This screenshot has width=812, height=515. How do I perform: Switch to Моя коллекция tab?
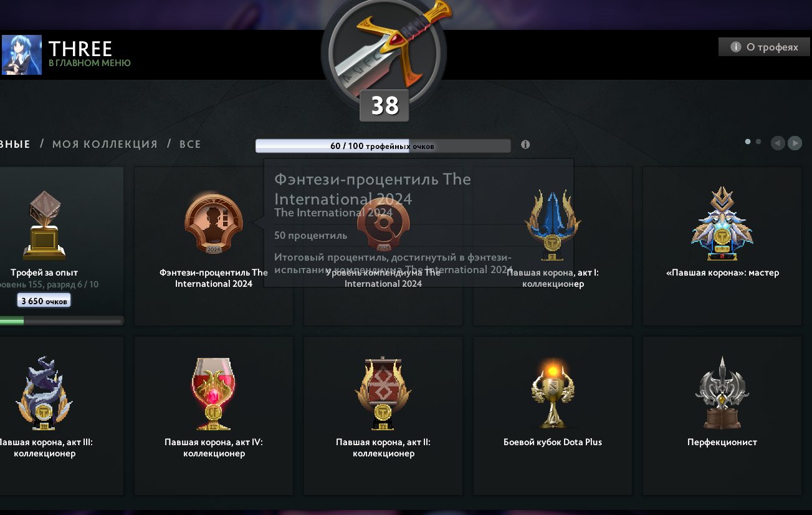105,144
